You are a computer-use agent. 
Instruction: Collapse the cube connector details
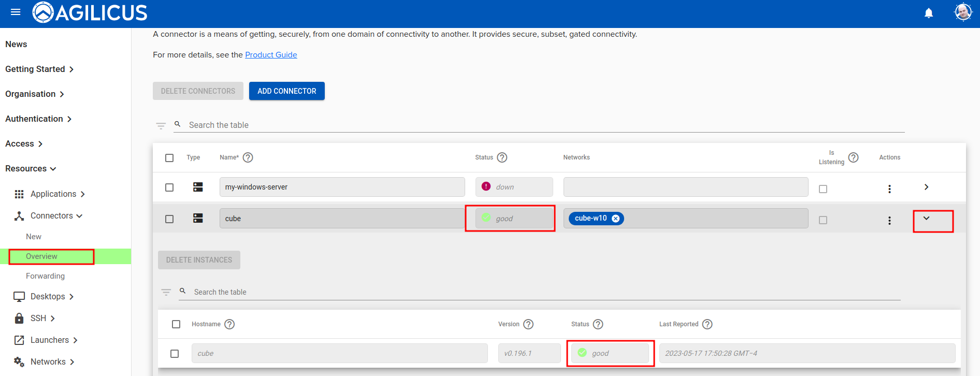tap(926, 219)
